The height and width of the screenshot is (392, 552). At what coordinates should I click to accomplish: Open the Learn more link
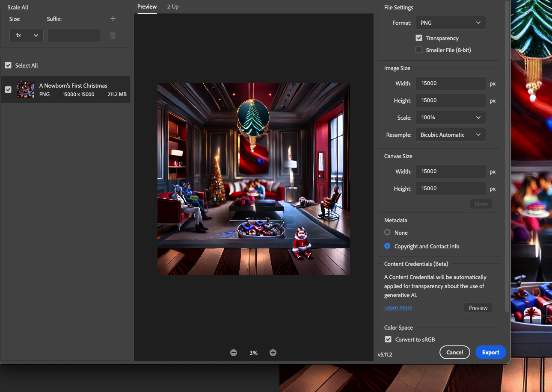(x=398, y=308)
